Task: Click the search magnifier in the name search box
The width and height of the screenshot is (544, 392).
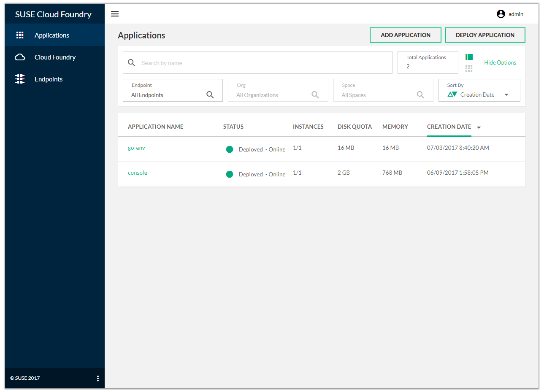Action: click(132, 63)
